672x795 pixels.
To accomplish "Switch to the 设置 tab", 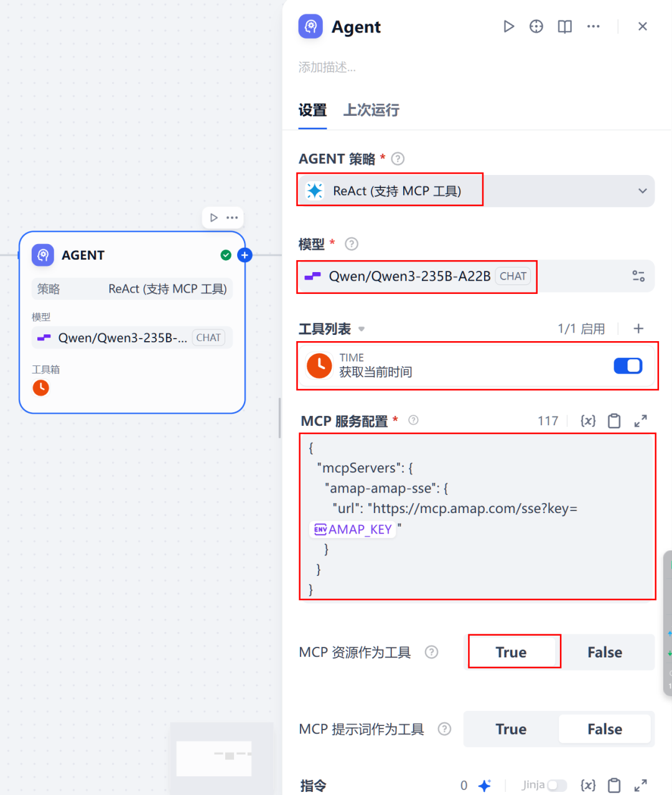I will [x=312, y=110].
